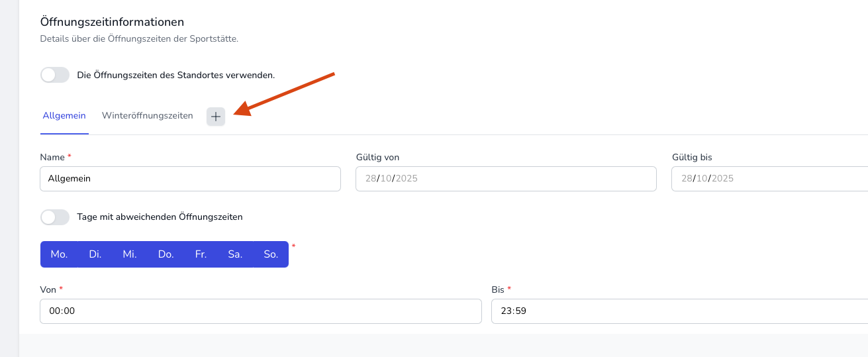Screen dimensions: 868x357
Task: Toggle the Mi. weekday button
Action: (130, 254)
